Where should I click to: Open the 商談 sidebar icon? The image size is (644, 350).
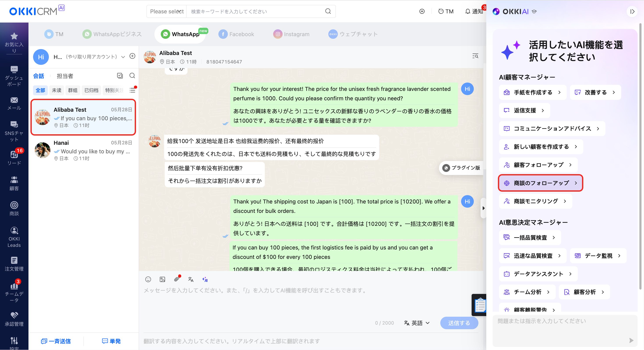14,208
